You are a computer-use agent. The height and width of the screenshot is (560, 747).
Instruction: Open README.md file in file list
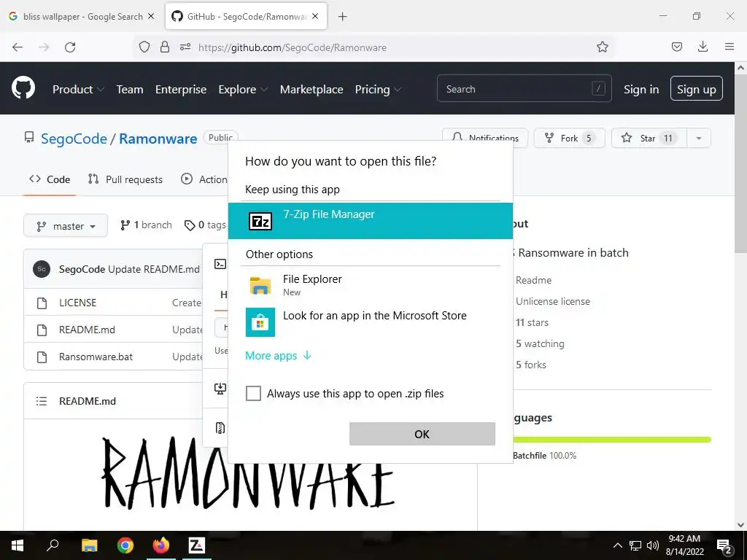tap(87, 330)
